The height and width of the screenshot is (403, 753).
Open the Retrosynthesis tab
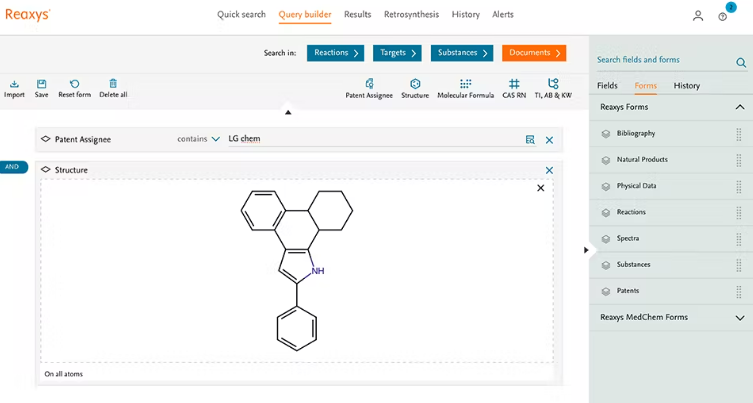click(x=411, y=14)
